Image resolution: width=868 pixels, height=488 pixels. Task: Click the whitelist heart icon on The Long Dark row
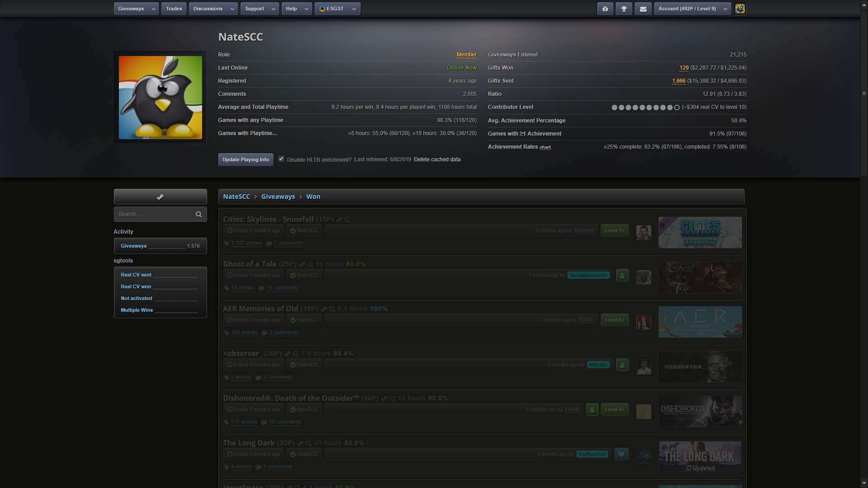tap(621, 454)
